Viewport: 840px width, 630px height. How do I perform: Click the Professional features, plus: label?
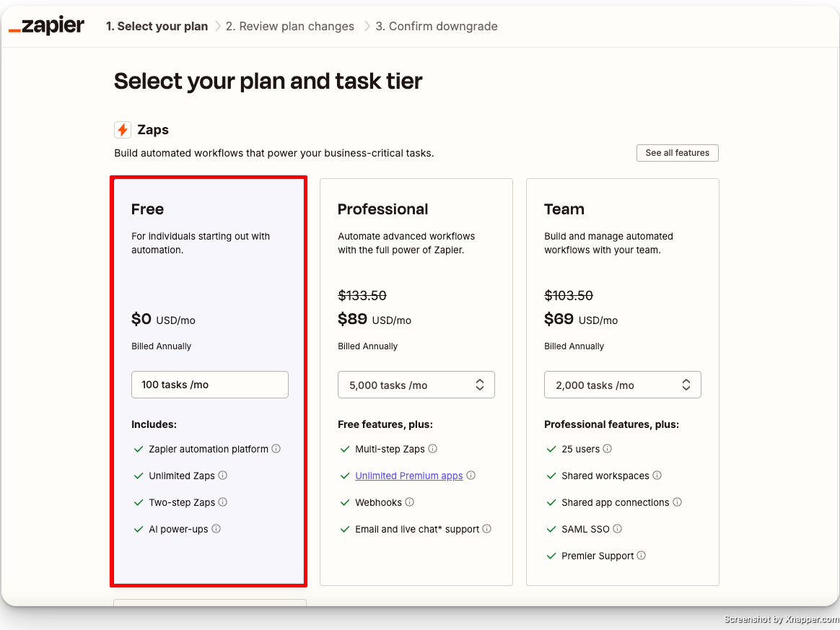click(x=611, y=424)
